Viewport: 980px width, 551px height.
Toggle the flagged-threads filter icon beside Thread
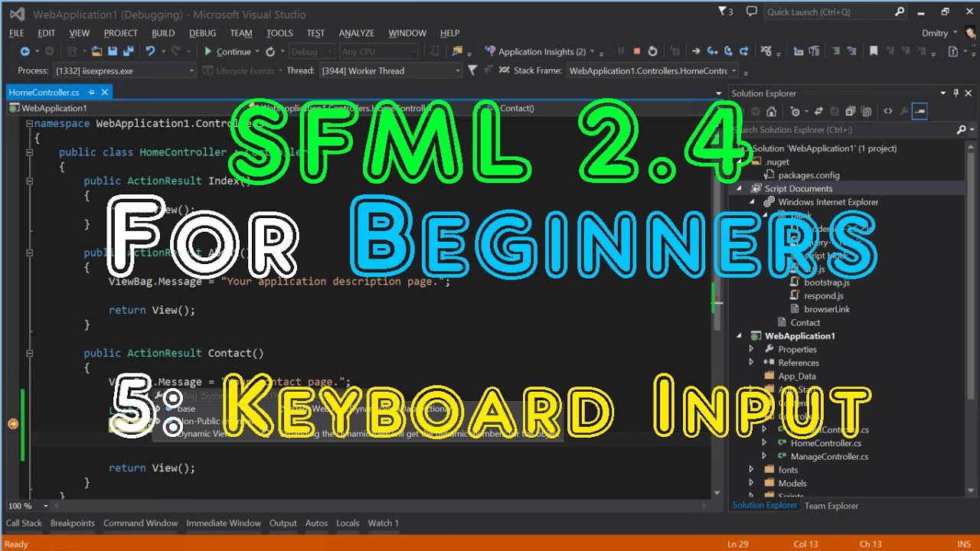click(x=472, y=70)
